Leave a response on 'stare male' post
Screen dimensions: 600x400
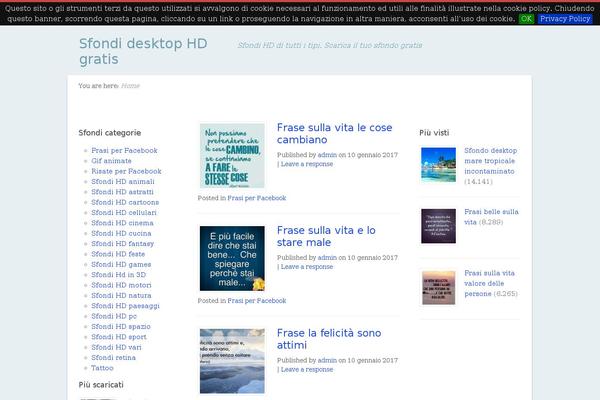point(307,266)
